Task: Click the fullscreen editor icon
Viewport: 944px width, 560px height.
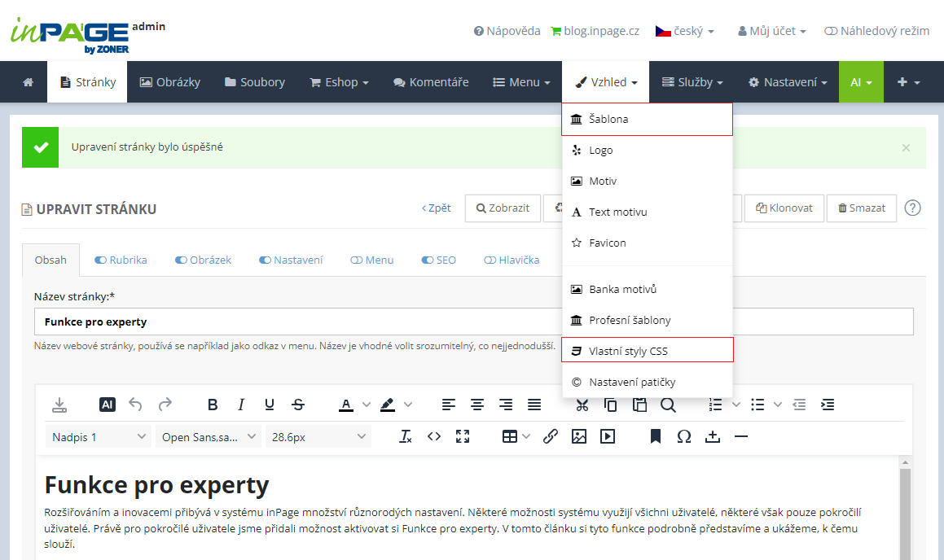Action: tap(463, 436)
